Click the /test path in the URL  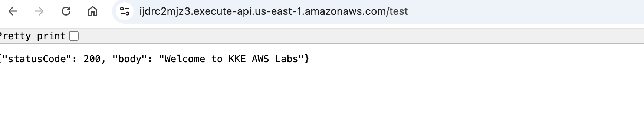pyautogui.click(x=397, y=11)
